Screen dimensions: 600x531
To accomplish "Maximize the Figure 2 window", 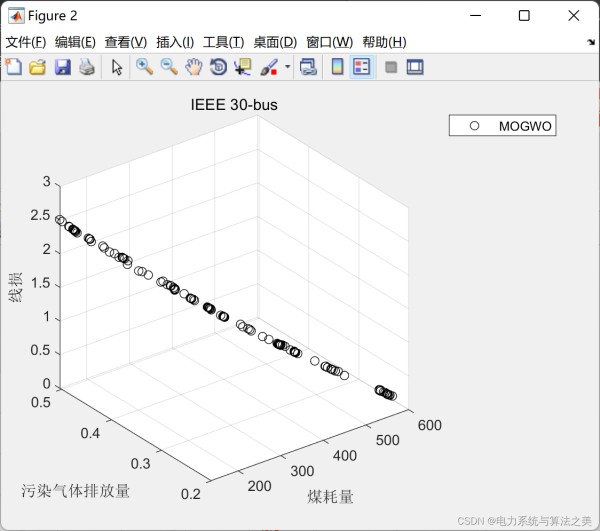I will click(524, 16).
